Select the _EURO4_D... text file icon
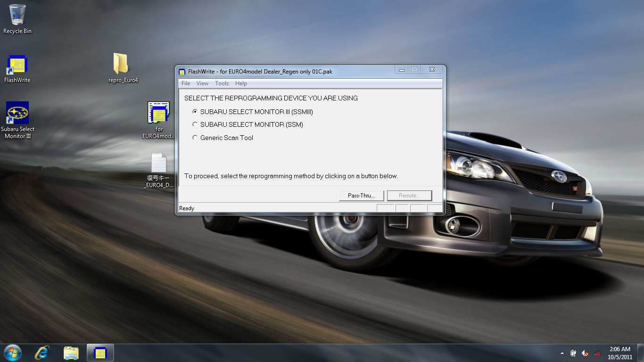The width and height of the screenshot is (644, 362). point(158,170)
